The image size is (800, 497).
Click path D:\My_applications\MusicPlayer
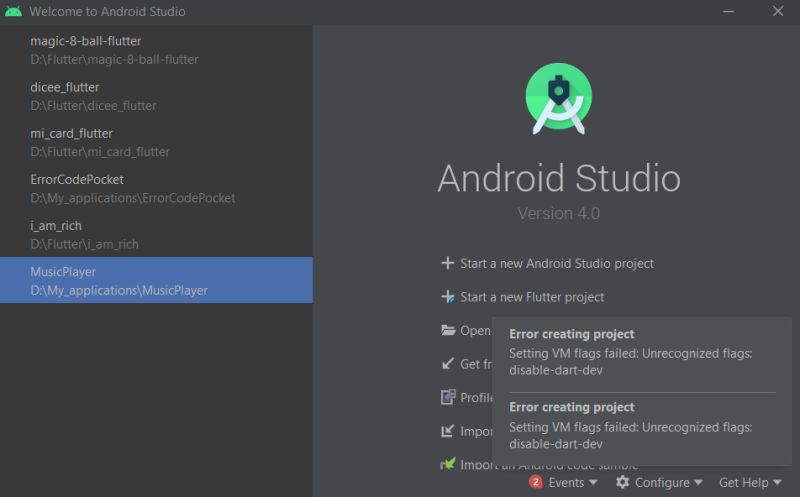click(119, 290)
